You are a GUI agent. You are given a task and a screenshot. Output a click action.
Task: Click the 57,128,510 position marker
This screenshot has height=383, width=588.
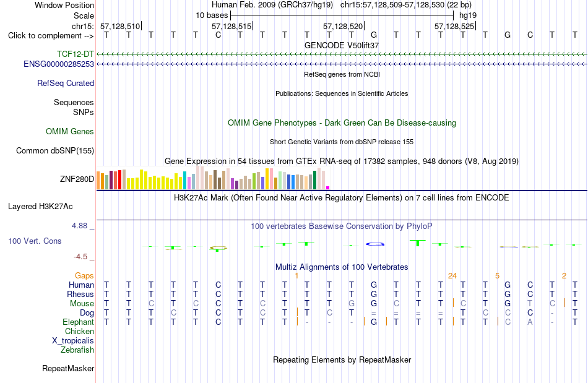[120, 26]
